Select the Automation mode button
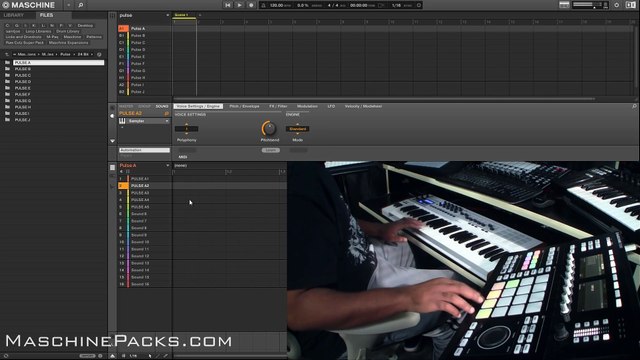 coord(144,150)
